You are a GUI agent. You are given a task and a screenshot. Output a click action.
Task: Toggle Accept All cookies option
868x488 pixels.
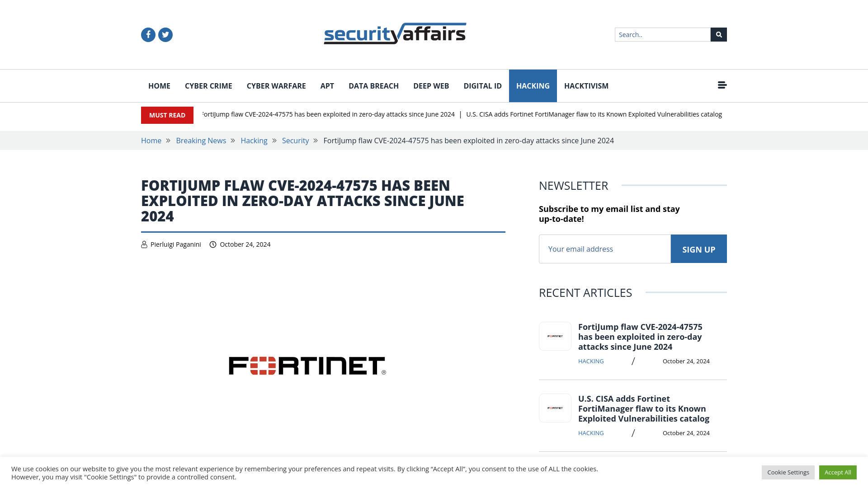coord(838,472)
